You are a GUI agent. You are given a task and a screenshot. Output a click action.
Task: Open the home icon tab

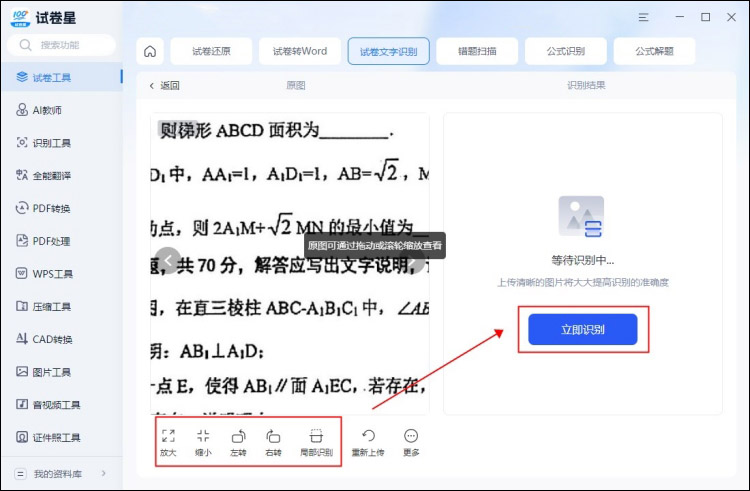click(150, 51)
